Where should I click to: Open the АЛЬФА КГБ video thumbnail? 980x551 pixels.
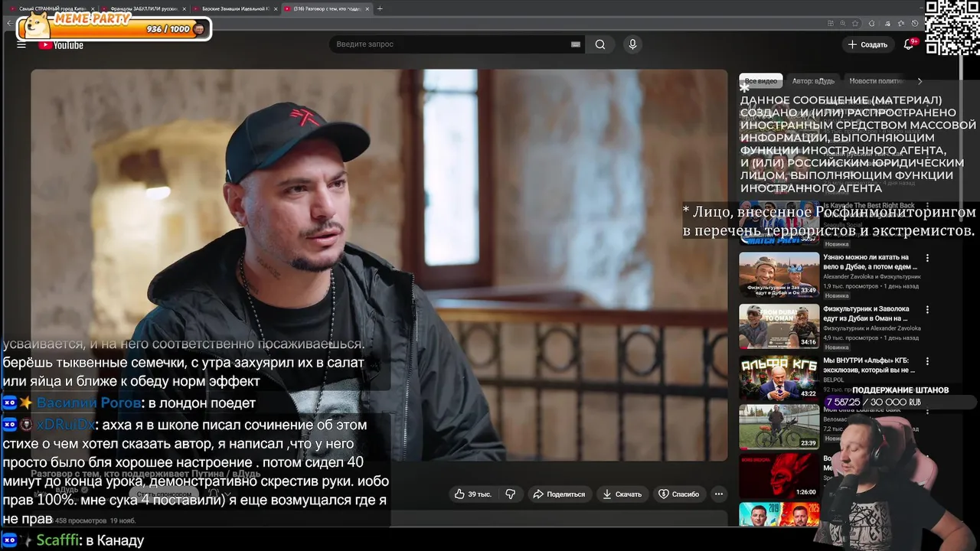tap(779, 378)
